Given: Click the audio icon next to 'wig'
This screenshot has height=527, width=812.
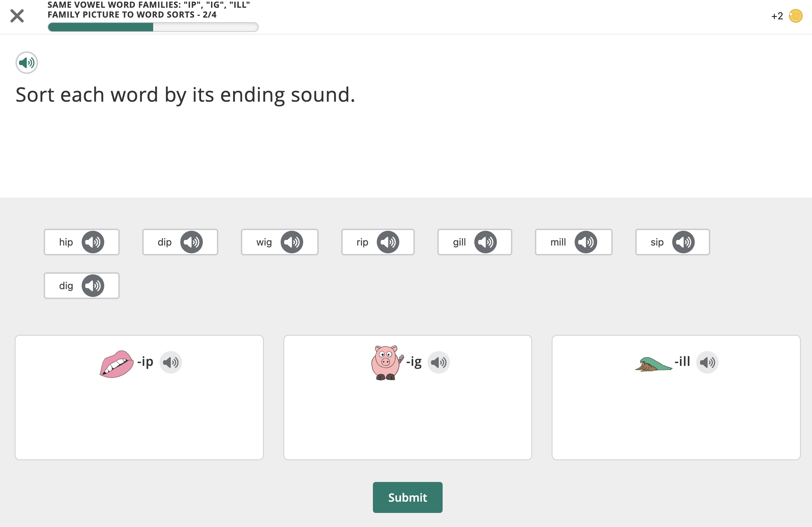Looking at the screenshot, I should tap(292, 242).
